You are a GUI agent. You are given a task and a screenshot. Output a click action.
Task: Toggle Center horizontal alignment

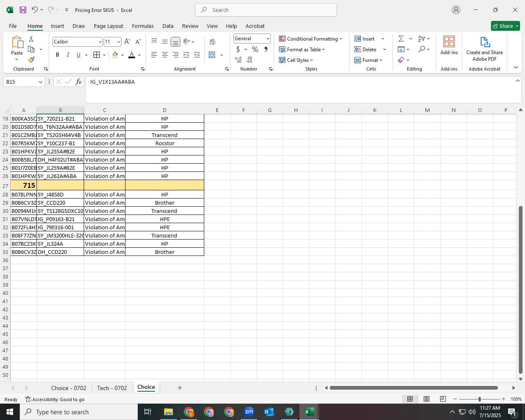[x=165, y=55]
